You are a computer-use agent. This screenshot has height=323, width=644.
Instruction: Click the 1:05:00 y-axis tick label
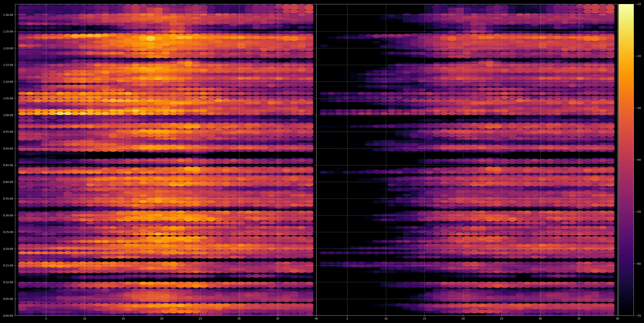click(x=8, y=98)
